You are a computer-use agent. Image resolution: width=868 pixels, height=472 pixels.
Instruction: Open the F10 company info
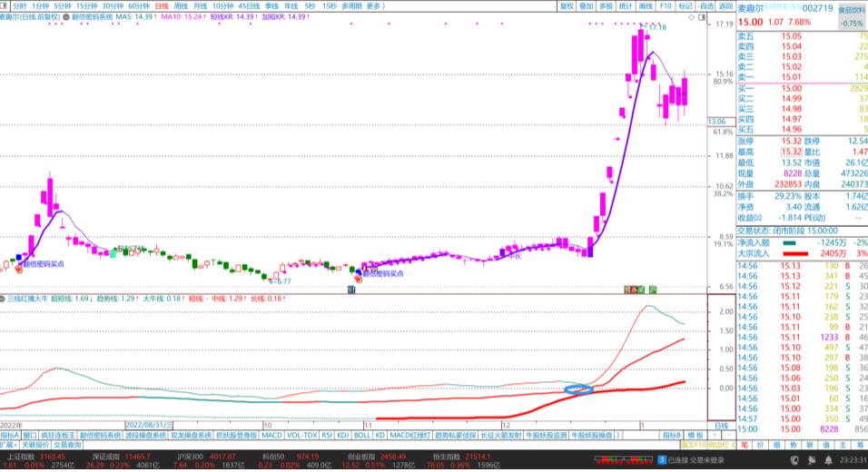pyautogui.click(x=666, y=6)
